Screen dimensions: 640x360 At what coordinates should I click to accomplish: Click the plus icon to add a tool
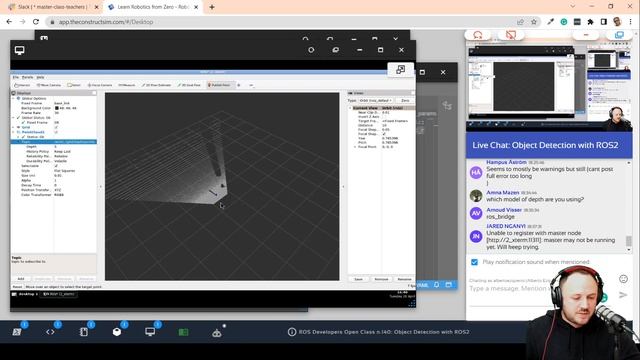(239, 85)
